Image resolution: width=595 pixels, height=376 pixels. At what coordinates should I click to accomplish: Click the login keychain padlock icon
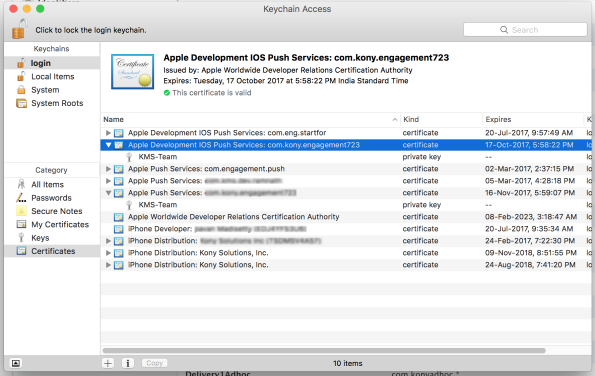click(x=21, y=63)
